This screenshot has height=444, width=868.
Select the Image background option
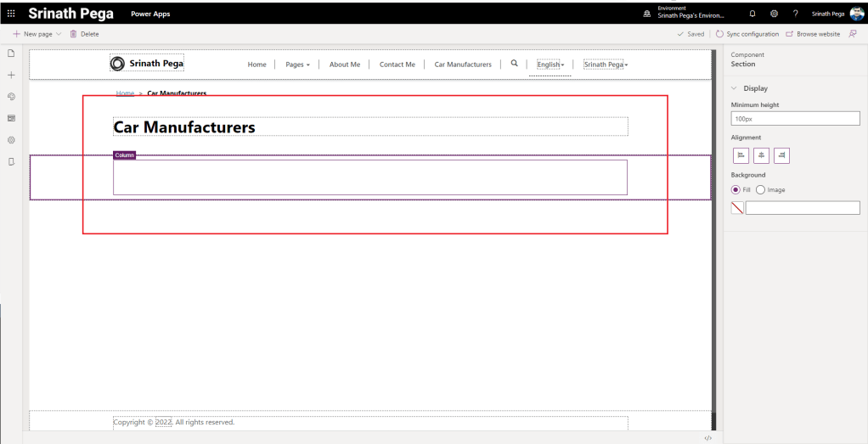(760, 189)
